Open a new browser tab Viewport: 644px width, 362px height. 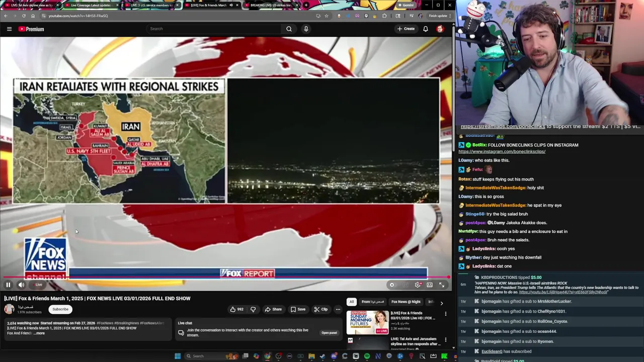[306, 5]
